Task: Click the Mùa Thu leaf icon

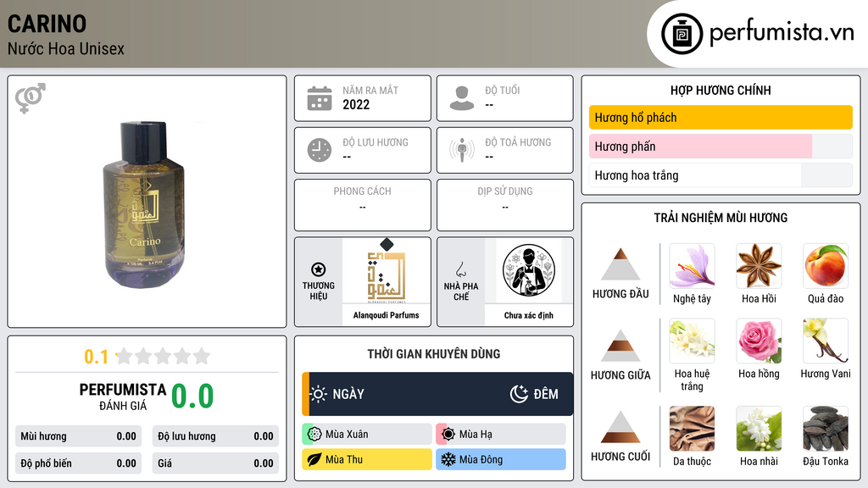Action: click(314, 459)
